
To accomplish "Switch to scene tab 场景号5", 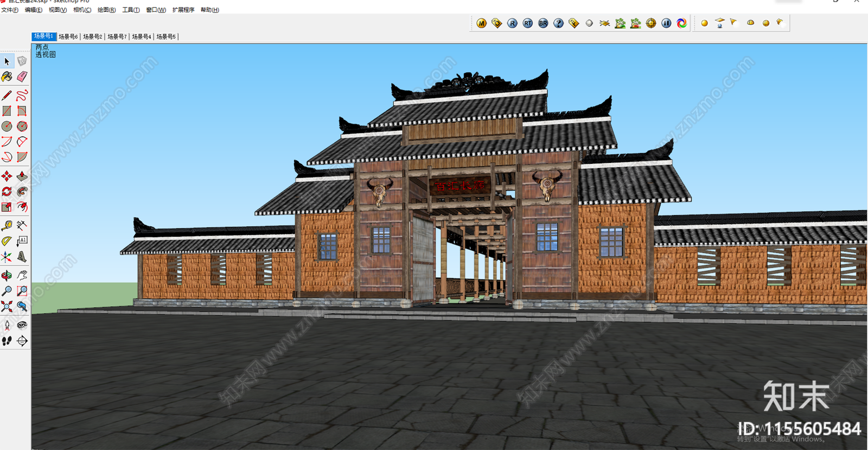I will click(166, 37).
